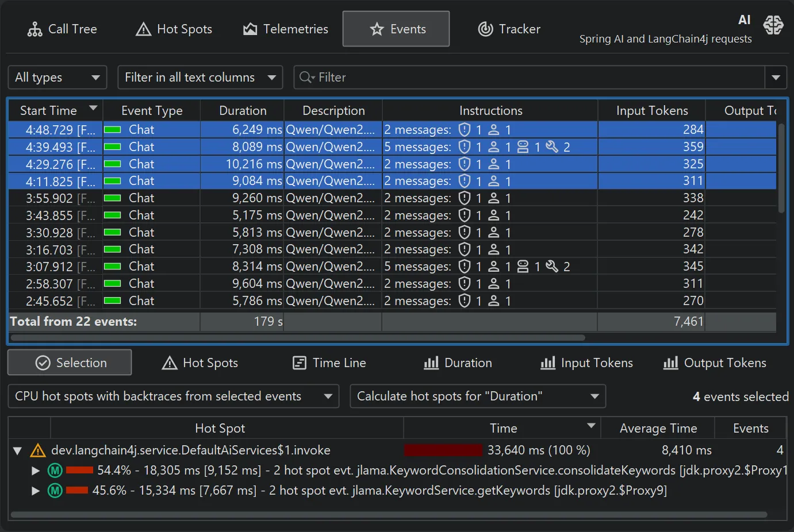The height and width of the screenshot is (532, 794).
Task: Click the events table horizontal scrollbar
Action: pos(298,337)
